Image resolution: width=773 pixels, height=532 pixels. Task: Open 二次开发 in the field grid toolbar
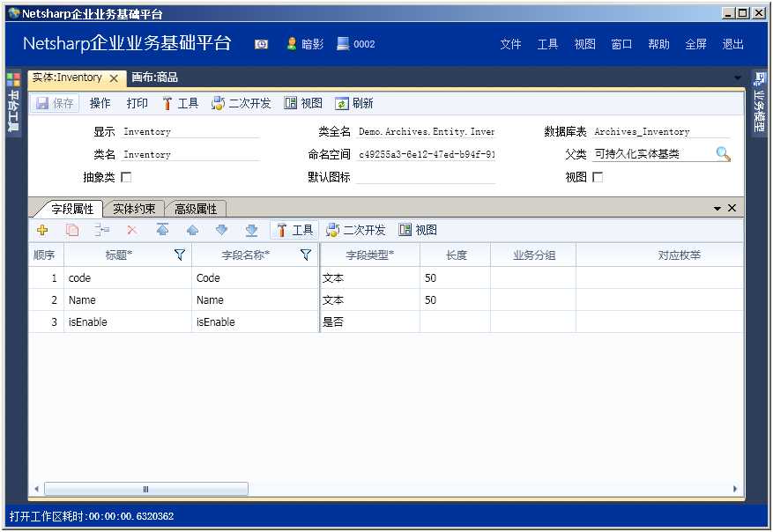pyautogui.click(x=355, y=230)
